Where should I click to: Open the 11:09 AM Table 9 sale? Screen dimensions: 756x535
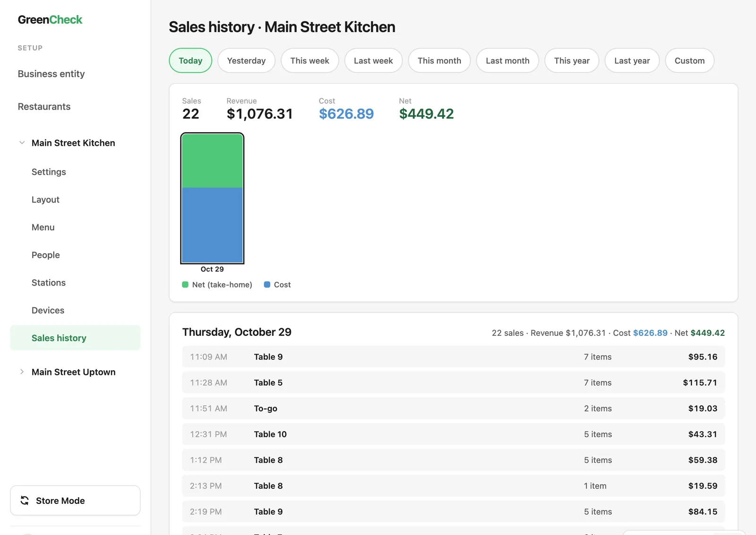coord(454,357)
